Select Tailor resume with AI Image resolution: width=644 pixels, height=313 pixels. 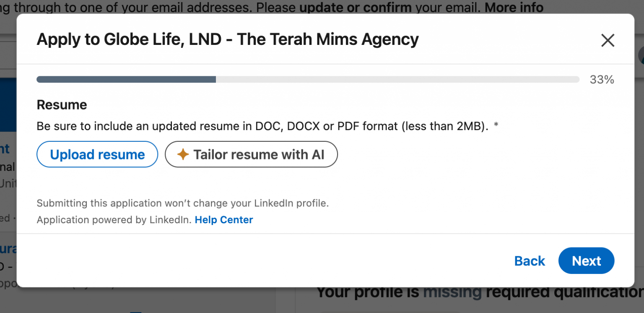pyautogui.click(x=251, y=154)
